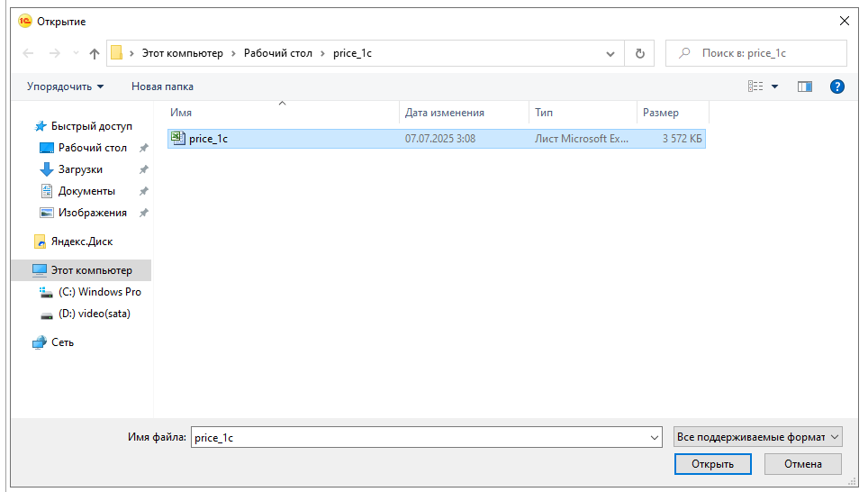The image size is (868, 492).
Task: Expand the file name history dropdown
Action: [655, 437]
